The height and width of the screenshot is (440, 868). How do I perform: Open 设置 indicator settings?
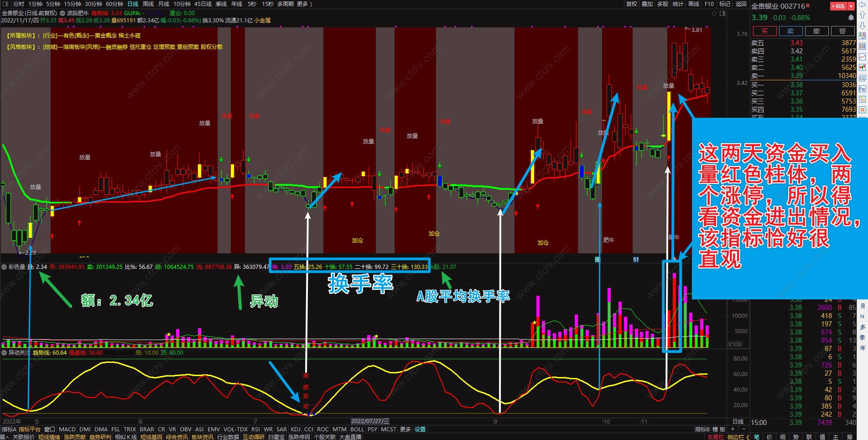point(420,430)
